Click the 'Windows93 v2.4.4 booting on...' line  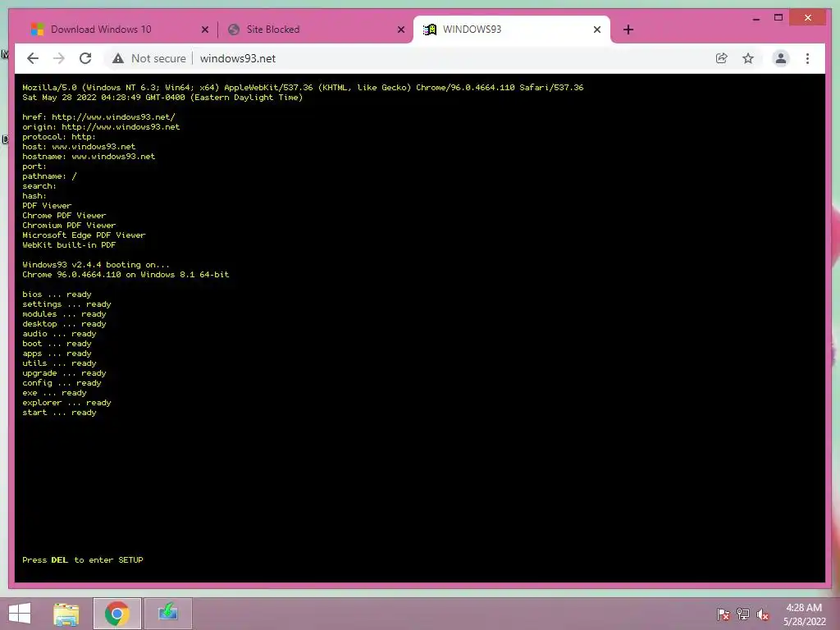point(96,265)
